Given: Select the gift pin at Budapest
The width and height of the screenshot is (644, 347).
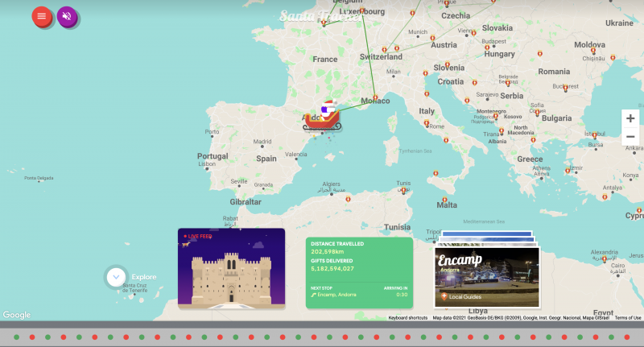Looking at the screenshot, I should coord(487,48).
